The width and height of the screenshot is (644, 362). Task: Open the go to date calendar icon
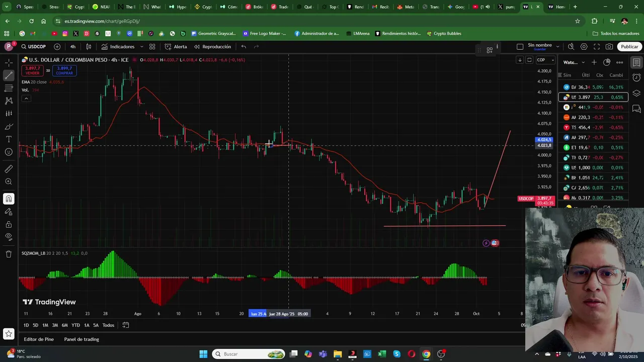(126, 325)
